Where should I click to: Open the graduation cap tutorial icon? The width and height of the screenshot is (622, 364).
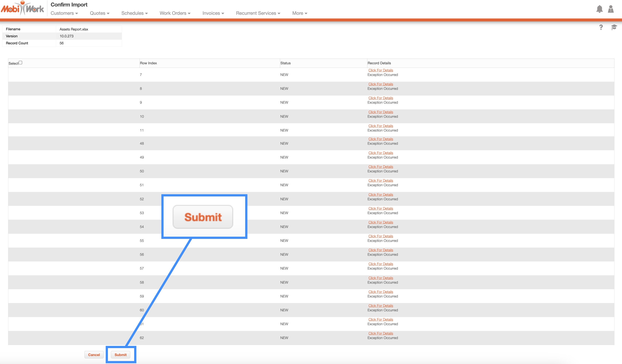[x=614, y=27]
